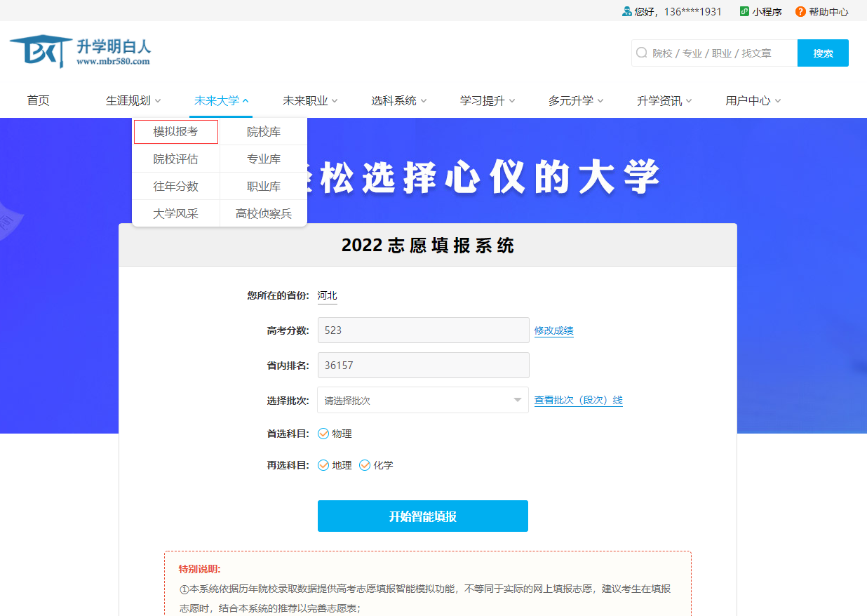Select 往年分数 from the submenu
The width and height of the screenshot is (867, 616).
[x=176, y=186]
